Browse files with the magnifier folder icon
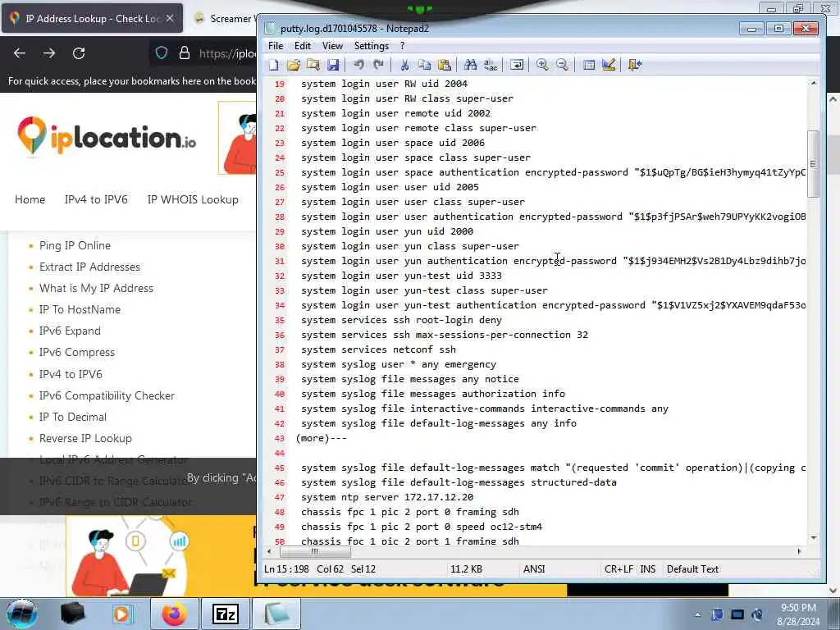Screen dimensions: 840x630 313,65
